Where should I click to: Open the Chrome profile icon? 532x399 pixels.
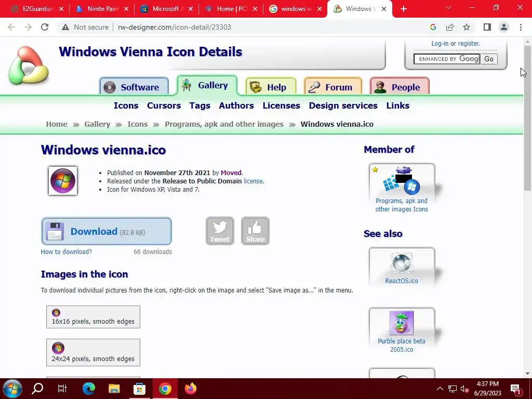coord(504,27)
